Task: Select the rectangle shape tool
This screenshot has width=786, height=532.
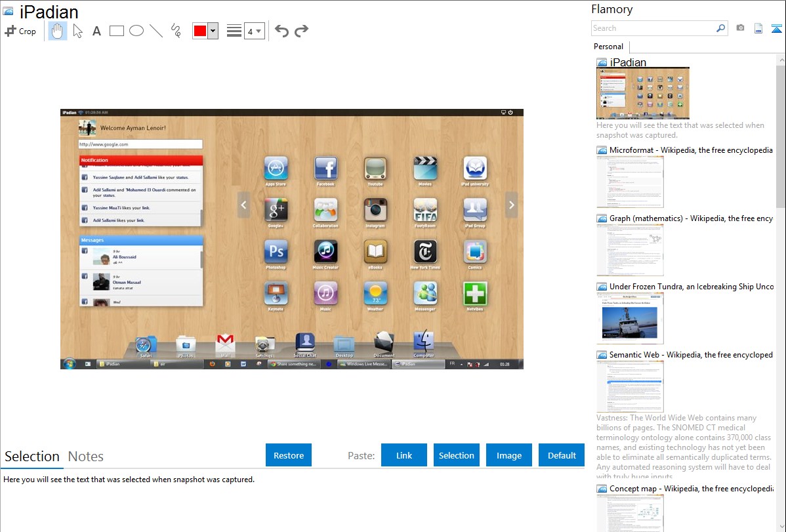Action: coord(116,31)
